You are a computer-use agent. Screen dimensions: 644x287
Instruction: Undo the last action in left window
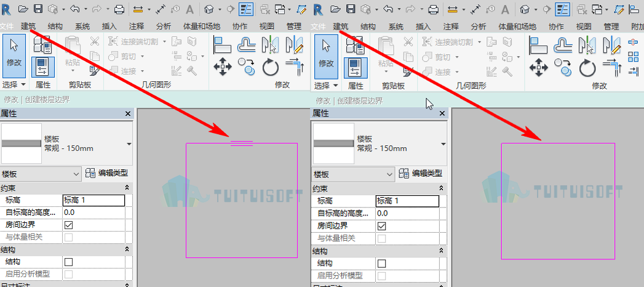coord(74,9)
